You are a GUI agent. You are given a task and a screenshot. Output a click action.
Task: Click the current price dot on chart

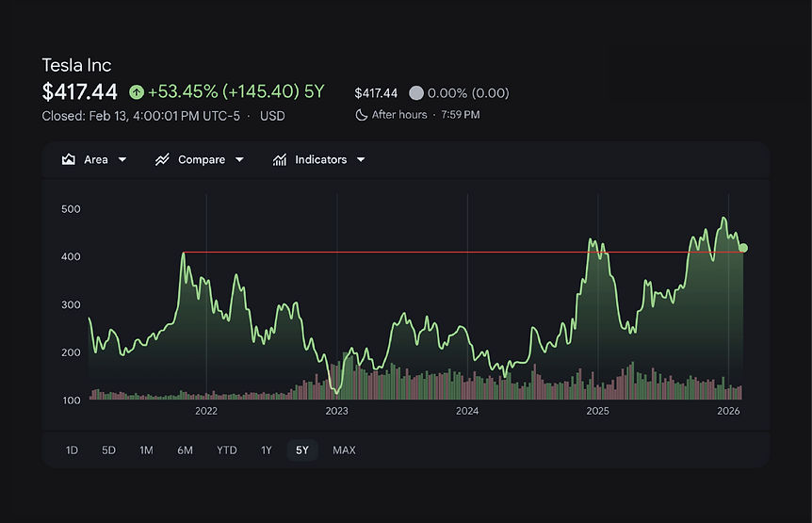[x=743, y=248]
